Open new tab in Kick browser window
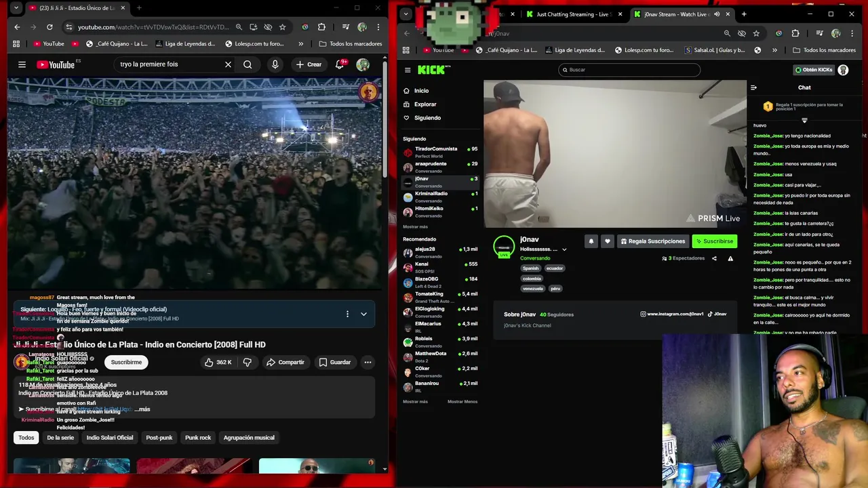Viewport: 868px width, 488px height. pos(744,14)
